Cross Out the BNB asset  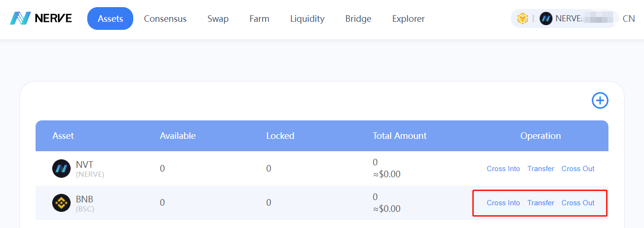578,203
